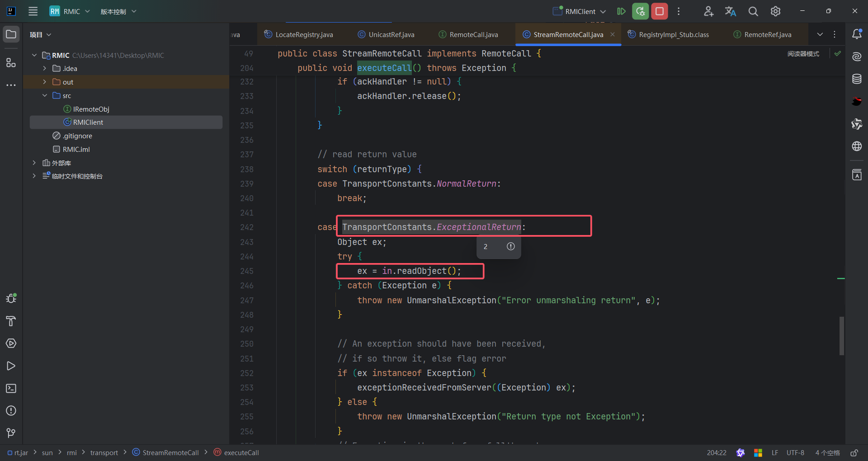
Task: Open the Project view mode dropdown
Action: (41, 35)
